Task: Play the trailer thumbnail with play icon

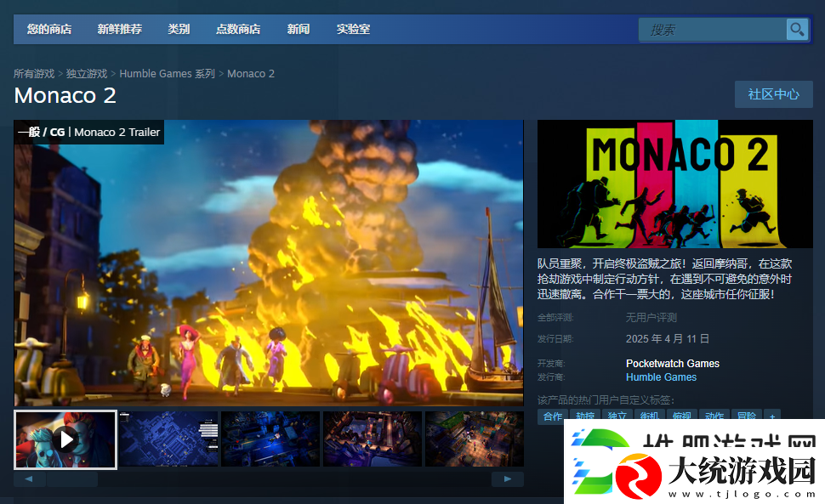Action: click(65, 439)
